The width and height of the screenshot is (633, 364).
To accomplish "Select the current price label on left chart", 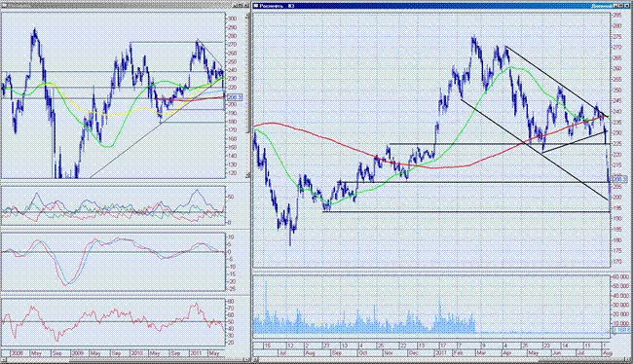I will click(x=235, y=97).
